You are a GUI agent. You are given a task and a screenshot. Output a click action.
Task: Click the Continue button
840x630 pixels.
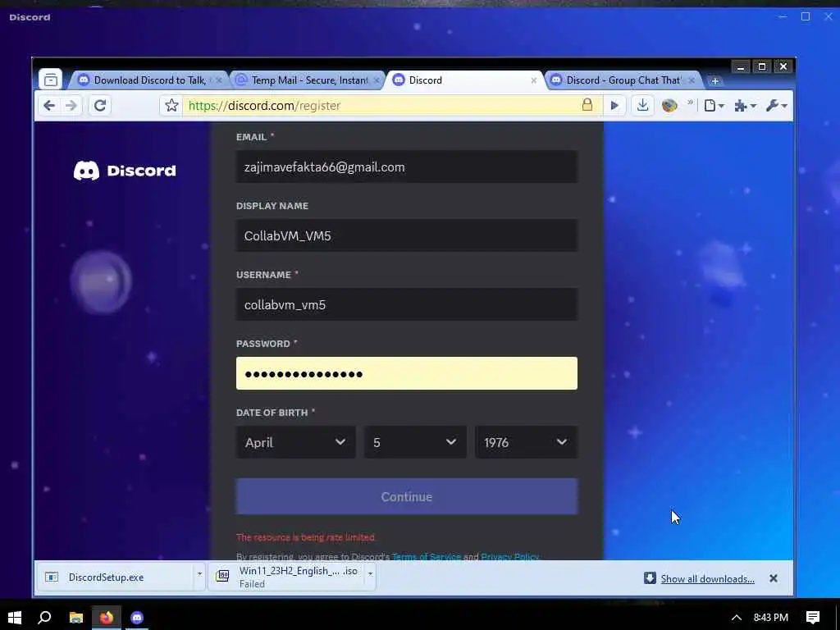tap(407, 496)
